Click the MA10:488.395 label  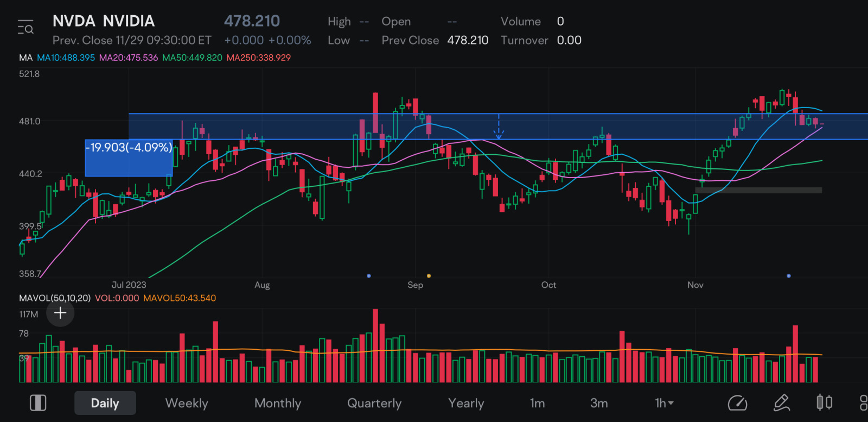click(x=66, y=58)
